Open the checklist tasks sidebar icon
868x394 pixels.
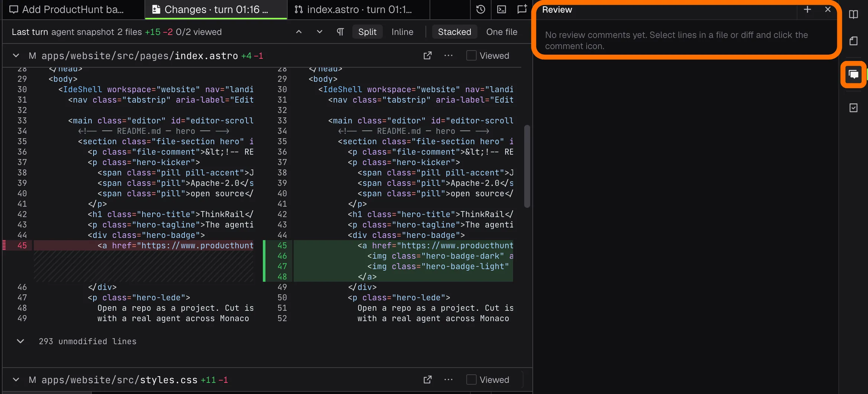pyautogui.click(x=854, y=108)
